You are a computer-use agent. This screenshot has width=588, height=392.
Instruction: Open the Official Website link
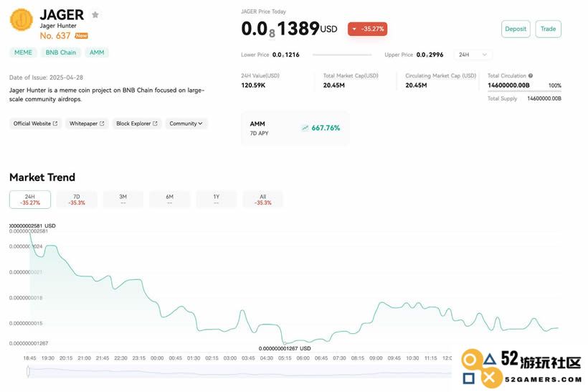tap(36, 123)
